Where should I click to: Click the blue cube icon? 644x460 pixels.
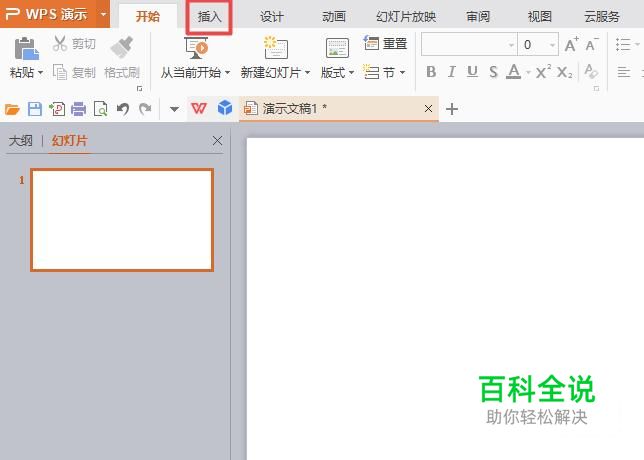pos(225,108)
